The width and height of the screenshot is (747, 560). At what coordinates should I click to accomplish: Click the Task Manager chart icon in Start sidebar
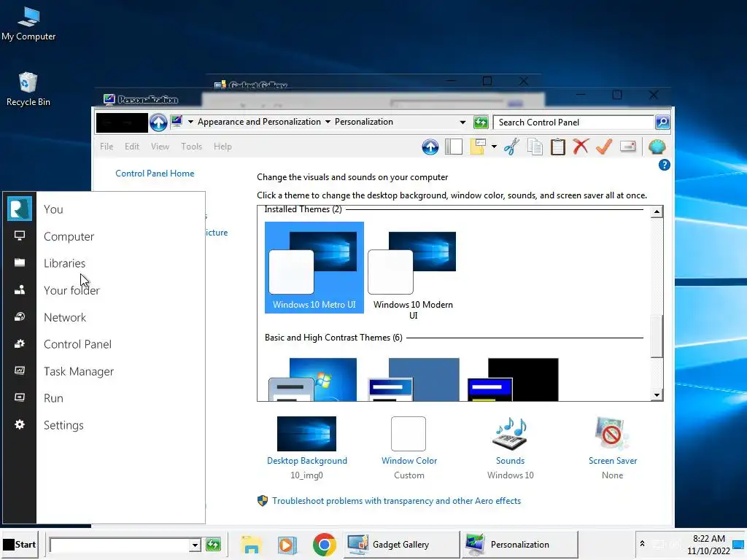coord(20,370)
